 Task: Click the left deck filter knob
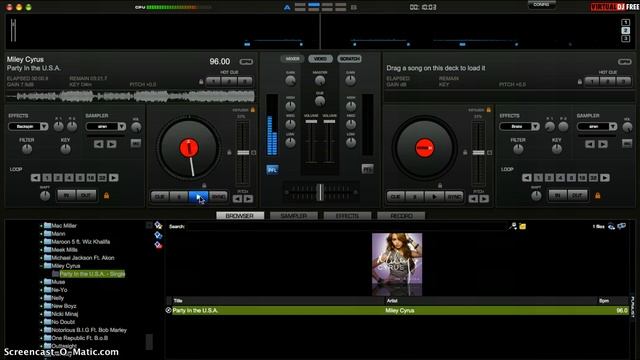pyautogui.click(x=27, y=149)
